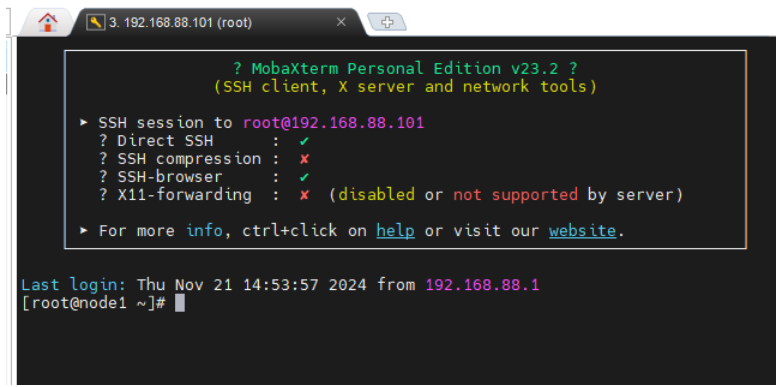Click the terminal cursor block

pos(180,303)
